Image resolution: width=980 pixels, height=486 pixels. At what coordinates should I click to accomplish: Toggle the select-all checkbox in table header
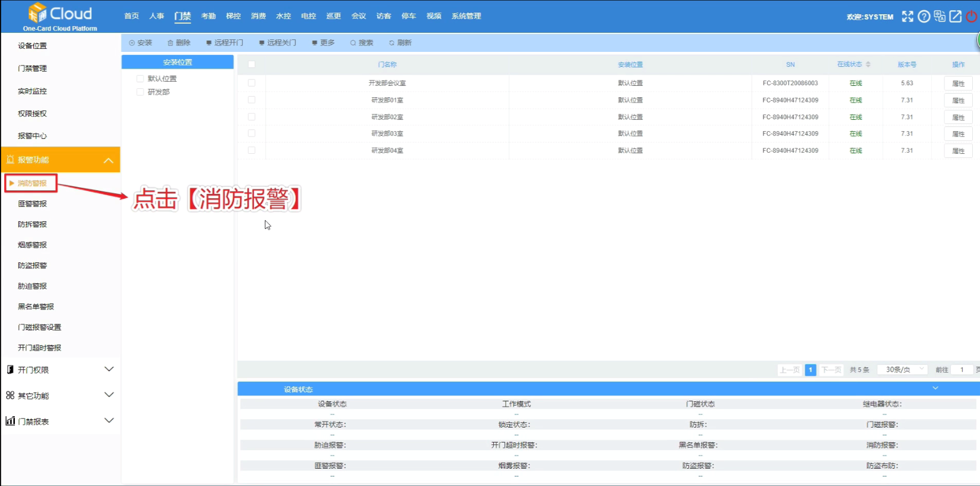point(252,64)
